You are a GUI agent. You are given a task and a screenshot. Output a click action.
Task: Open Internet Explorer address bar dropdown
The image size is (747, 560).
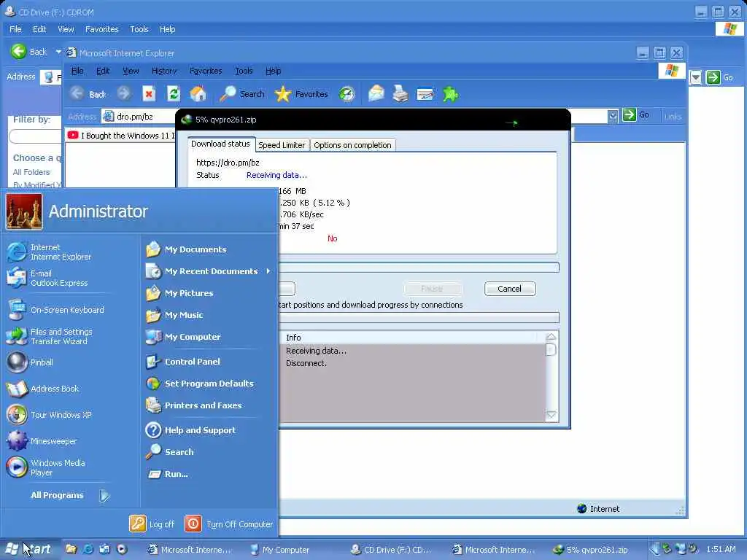click(613, 116)
